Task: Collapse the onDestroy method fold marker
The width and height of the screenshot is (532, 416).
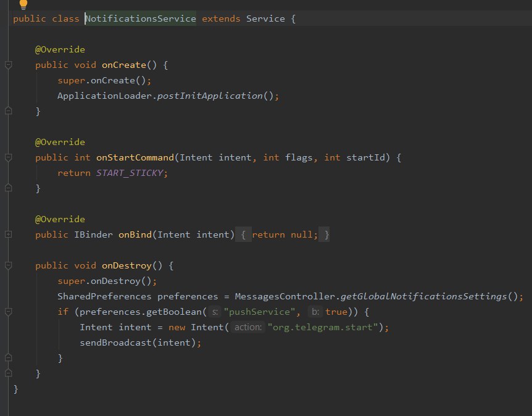Action: (9, 265)
